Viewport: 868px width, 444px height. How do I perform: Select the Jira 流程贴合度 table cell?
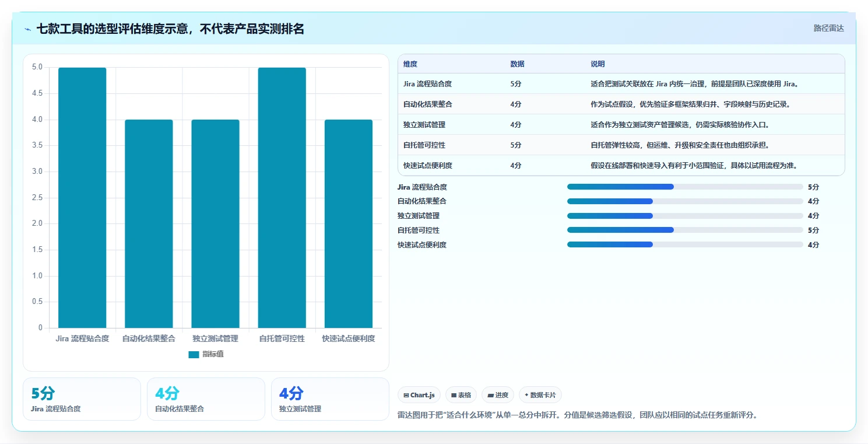427,84
